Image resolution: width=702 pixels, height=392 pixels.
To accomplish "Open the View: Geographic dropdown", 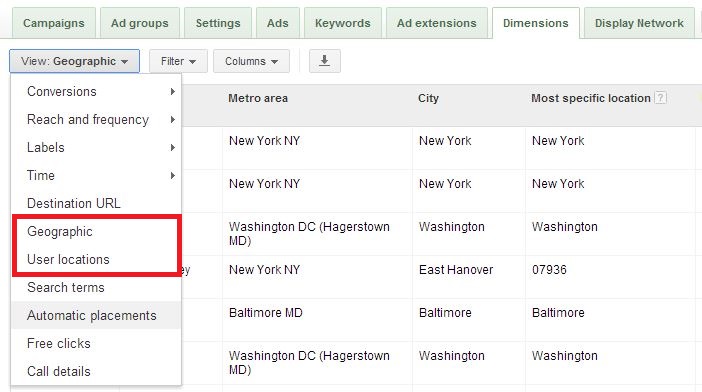I will (x=74, y=61).
